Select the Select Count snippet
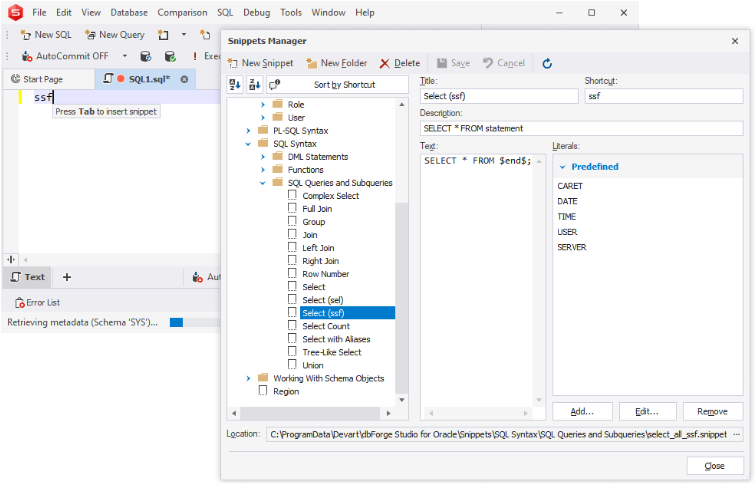 coord(326,326)
